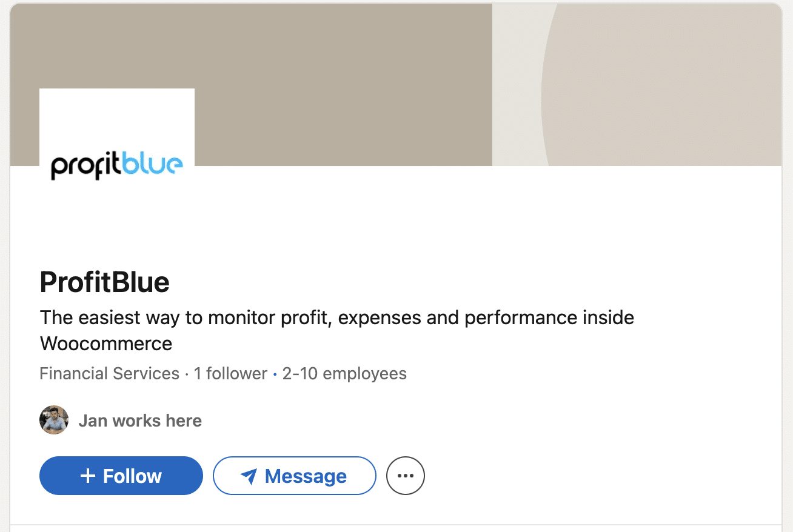The image size is (793, 532).
Task: Click the paper plane Message icon
Action: [x=249, y=476]
